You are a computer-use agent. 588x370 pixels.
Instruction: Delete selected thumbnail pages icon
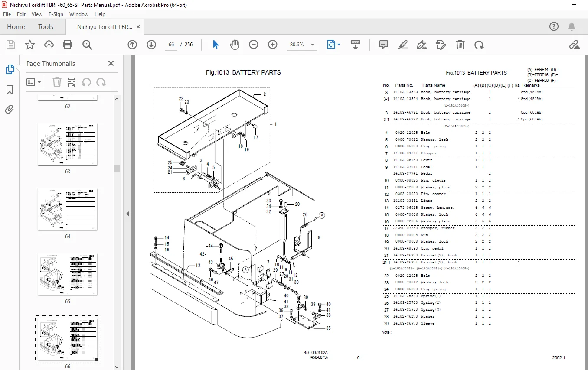[x=57, y=82]
